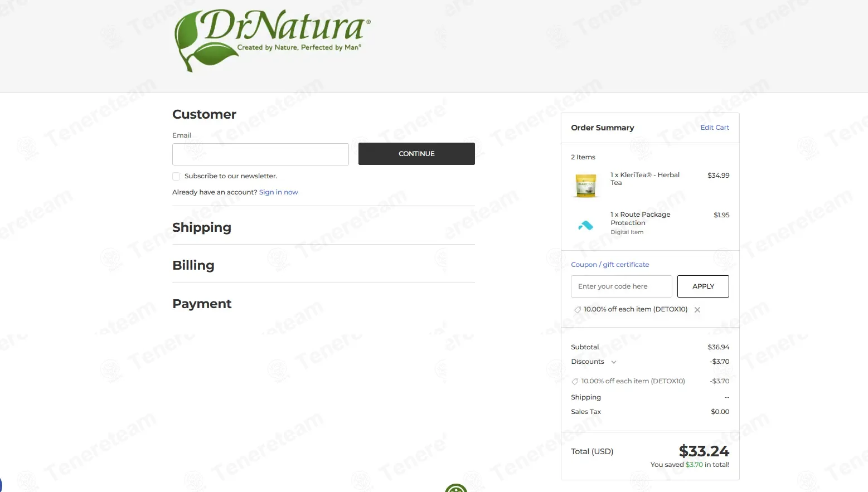The height and width of the screenshot is (492, 868).
Task: Click the Billing section heading
Action: point(193,265)
